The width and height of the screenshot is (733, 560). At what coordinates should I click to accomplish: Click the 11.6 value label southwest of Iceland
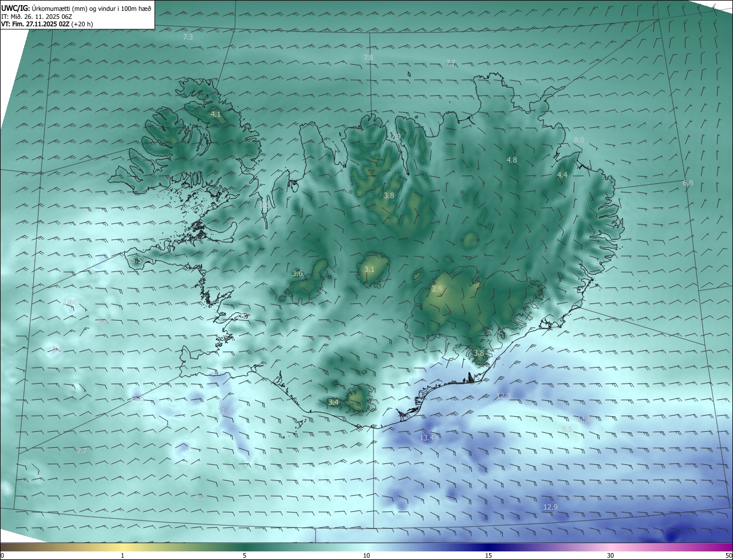pos(226,412)
